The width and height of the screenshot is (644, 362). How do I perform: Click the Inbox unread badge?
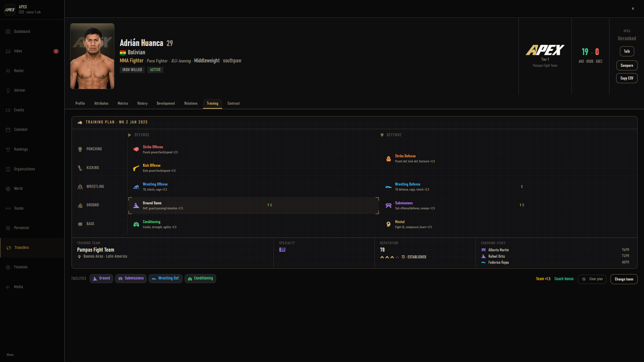pos(56,51)
